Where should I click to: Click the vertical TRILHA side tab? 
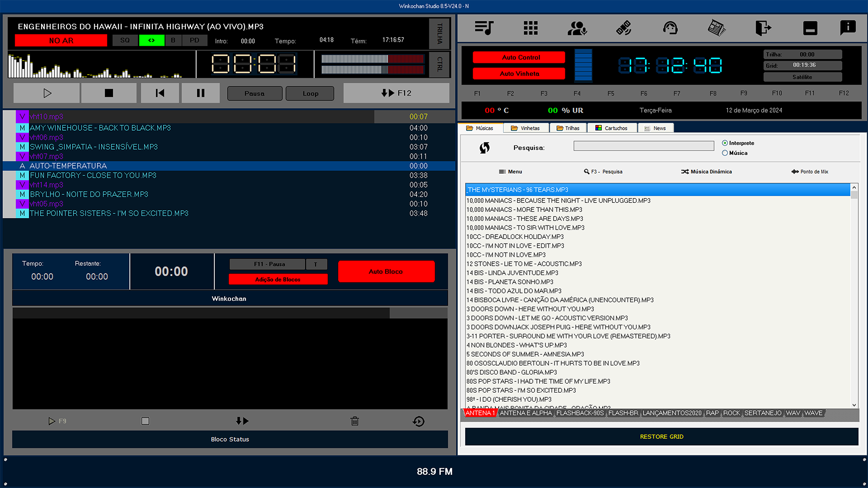point(439,34)
